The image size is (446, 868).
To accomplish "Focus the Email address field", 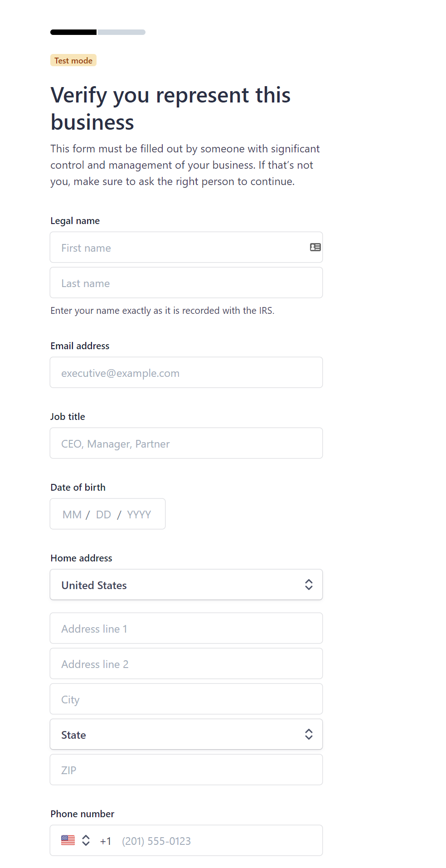I will [x=186, y=372].
